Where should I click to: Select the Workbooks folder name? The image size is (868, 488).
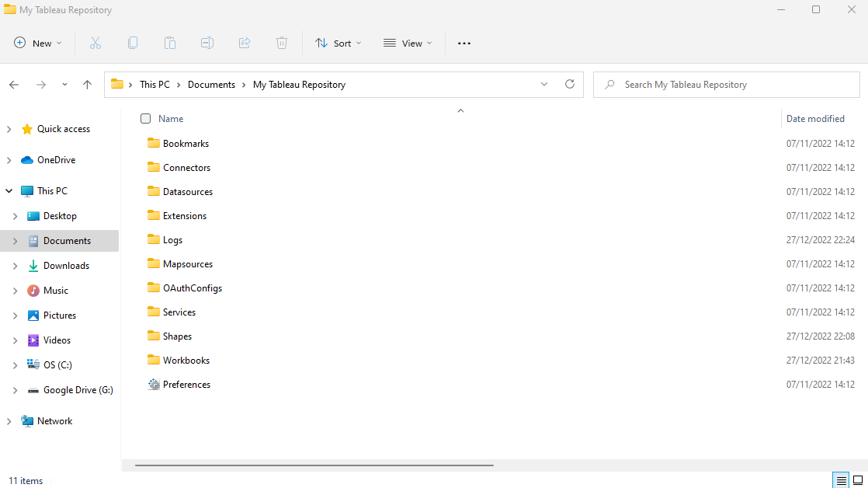pyautogui.click(x=186, y=360)
